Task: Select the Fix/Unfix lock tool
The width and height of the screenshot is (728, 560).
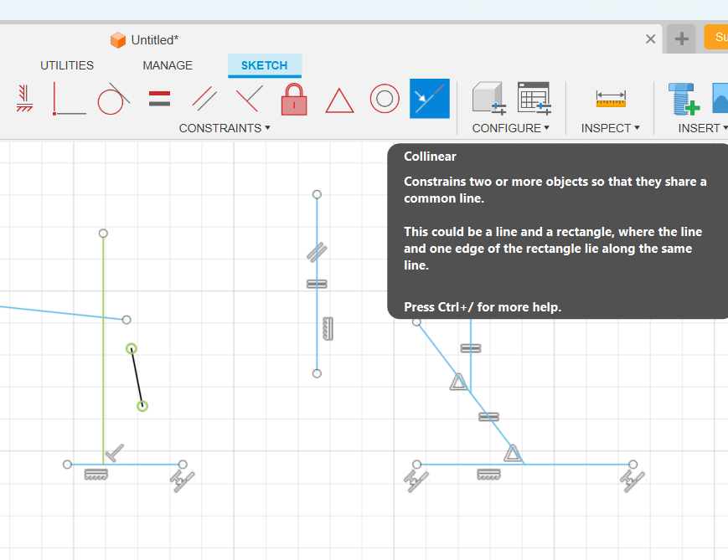Action: coord(294,99)
